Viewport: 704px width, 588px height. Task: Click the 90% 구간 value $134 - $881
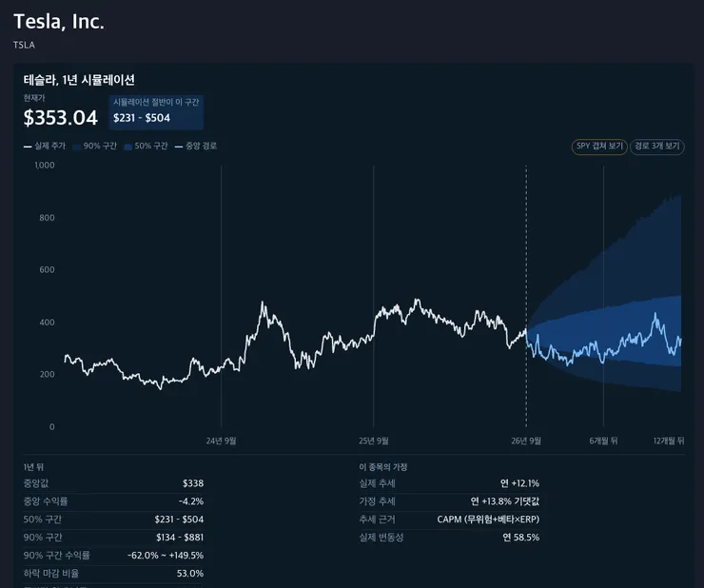point(180,538)
